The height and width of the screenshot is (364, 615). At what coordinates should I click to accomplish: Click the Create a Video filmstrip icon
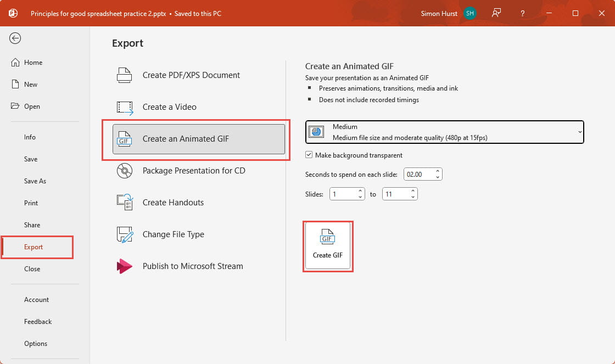coord(125,107)
